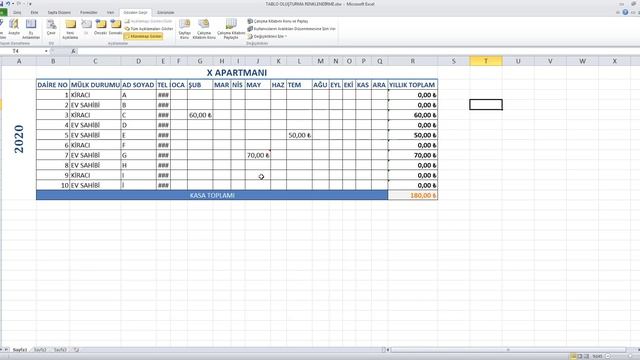The image size is (640, 360).
Task: Click the selected cell T4
Action: (x=486, y=105)
